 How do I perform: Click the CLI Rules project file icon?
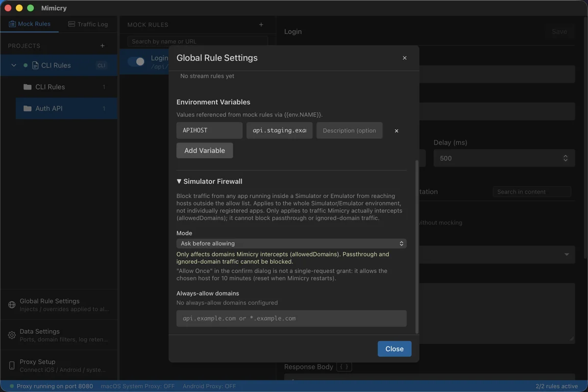click(35, 65)
